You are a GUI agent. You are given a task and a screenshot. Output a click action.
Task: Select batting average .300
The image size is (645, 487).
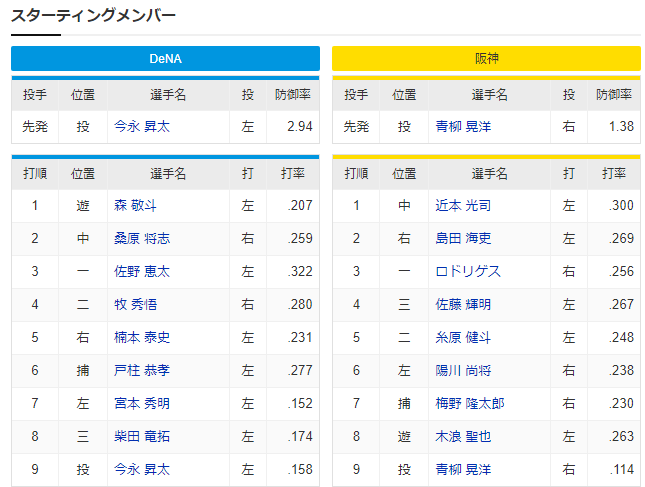[x=621, y=205]
